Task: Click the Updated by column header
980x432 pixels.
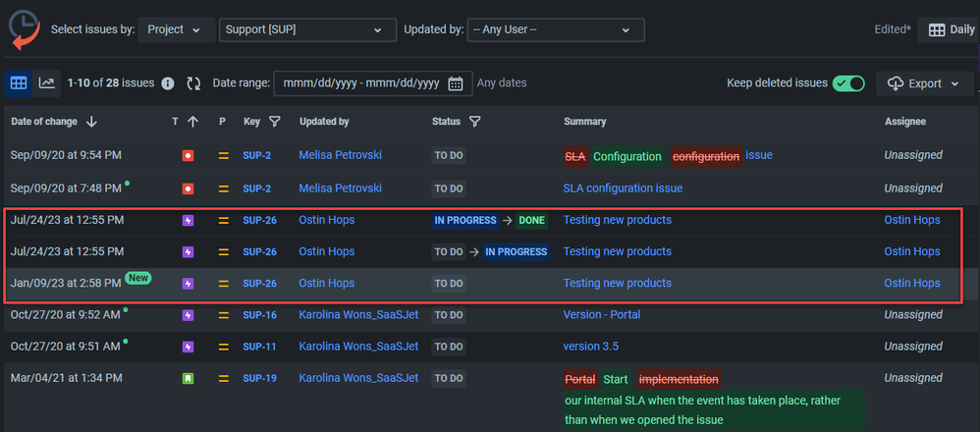Action: pos(324,122)
